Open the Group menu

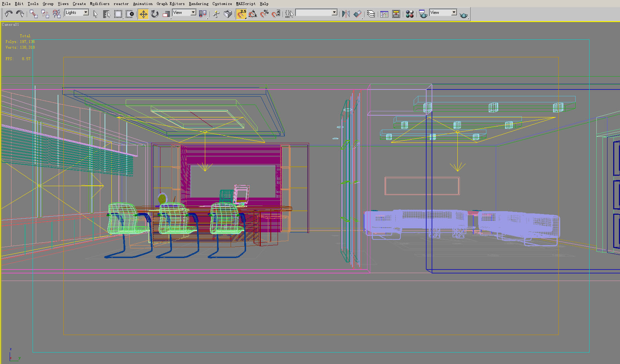click(x=48, y=4)
